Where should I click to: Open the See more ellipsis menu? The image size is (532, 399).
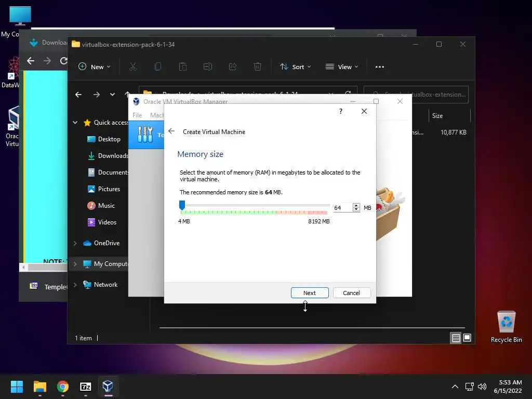[380, 67]
